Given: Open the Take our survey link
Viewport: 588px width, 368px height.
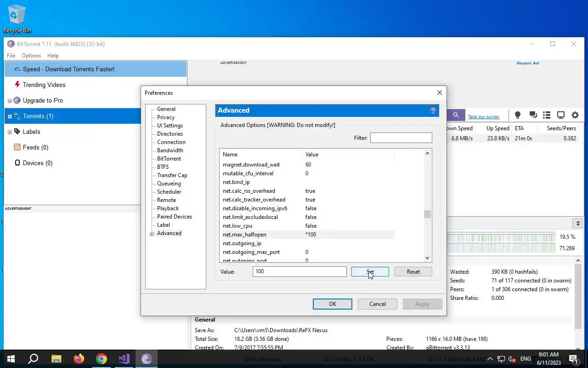Looking at the screenshot, I should tap(484, 117).
